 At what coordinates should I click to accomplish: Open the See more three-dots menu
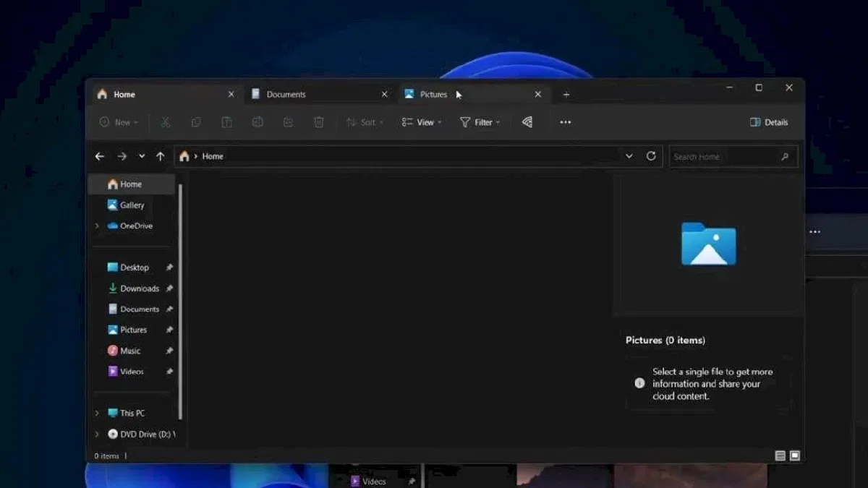pyautogui.click(x=566, y=122)
